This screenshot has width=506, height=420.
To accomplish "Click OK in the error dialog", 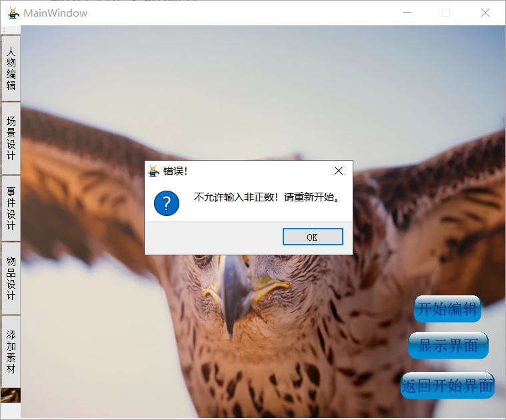I will [313, 237].
